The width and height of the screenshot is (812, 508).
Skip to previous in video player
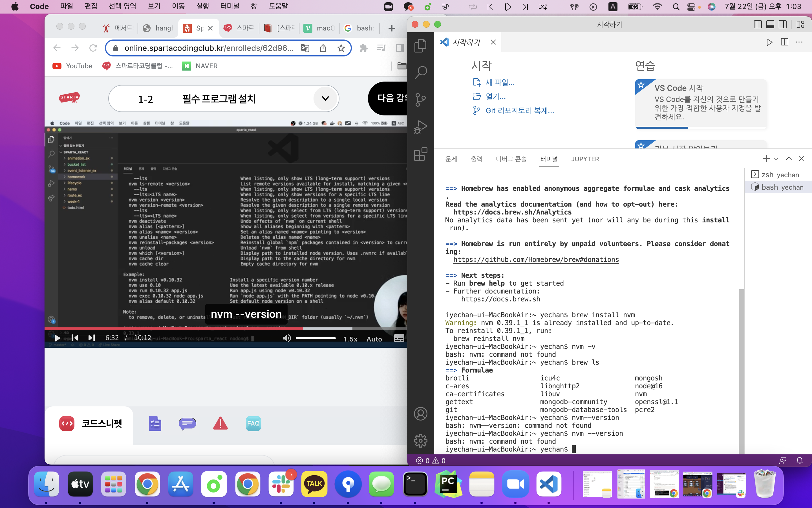click(x=74, y=338)
